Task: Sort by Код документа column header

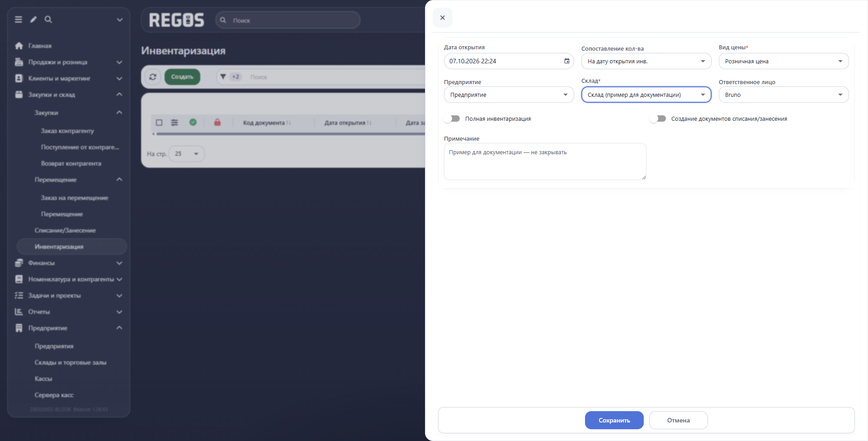Action: click(x=267, y=123)
